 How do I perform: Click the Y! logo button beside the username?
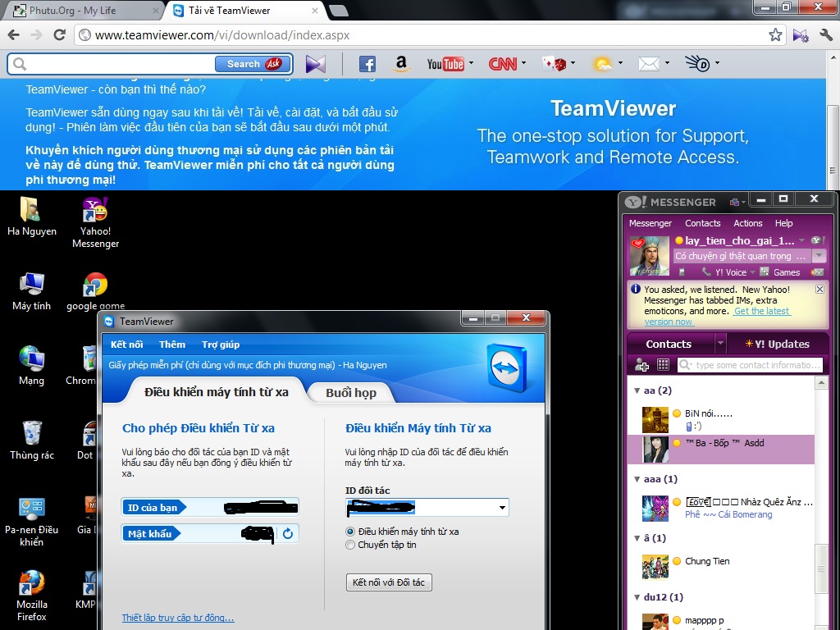[817, 240]
